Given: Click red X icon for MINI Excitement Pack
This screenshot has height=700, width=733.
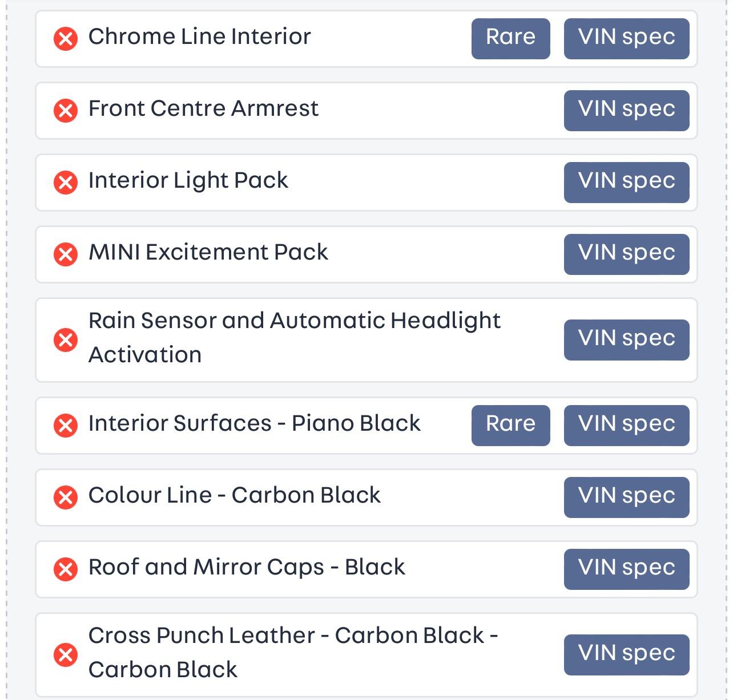Looking at the screenshot, I should pyautogui.click(x=66, y=254).
